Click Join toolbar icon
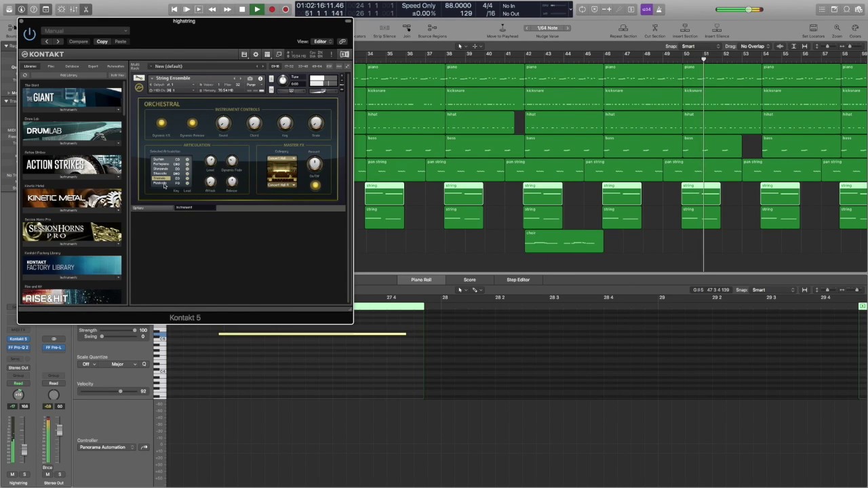 click(407, 30)
